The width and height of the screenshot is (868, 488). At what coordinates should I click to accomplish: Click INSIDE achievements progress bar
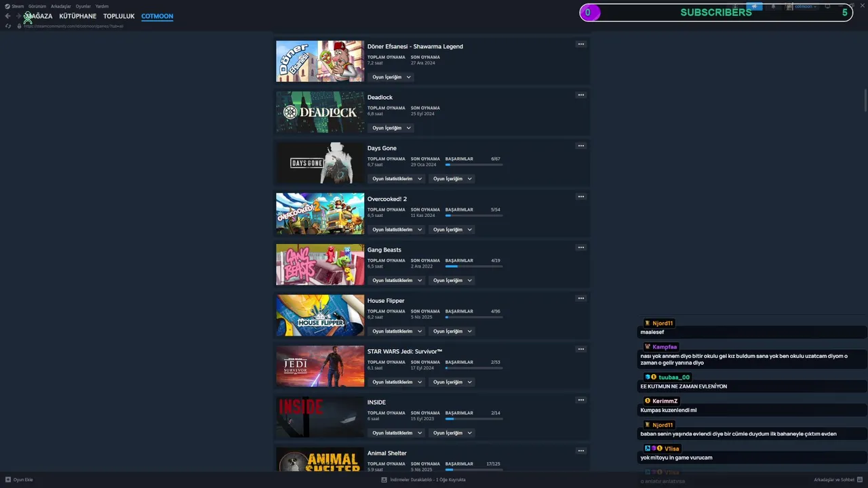point(474,419)
